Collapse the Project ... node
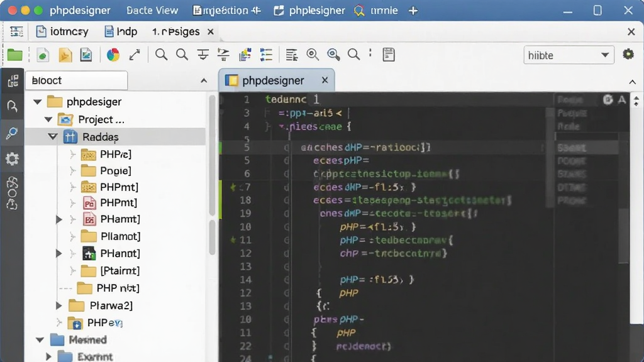644x362 pixels. (48, 119)
